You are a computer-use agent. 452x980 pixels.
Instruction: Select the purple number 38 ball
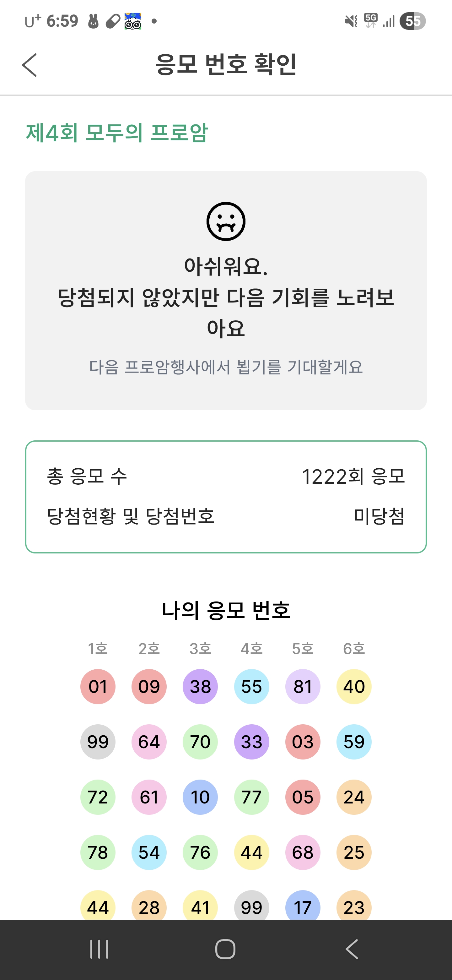click(200, 687)
